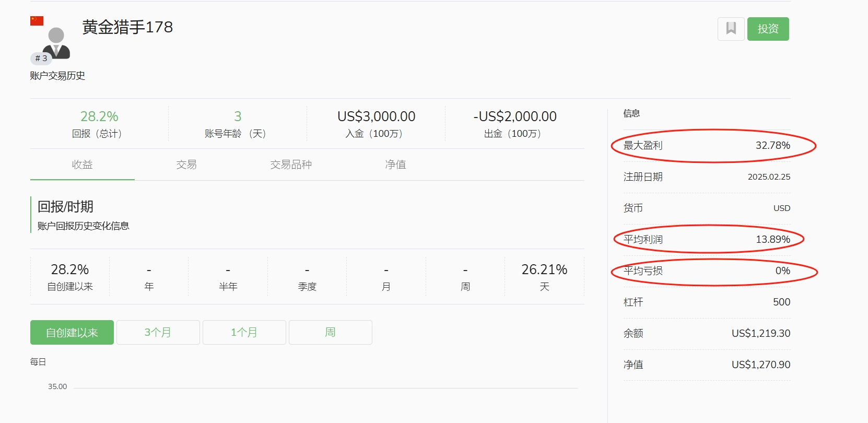This screenshot has width=868, height=423.
Task: Click the 余额 US$1,219.30 value
Action: (x=761, y=333)
